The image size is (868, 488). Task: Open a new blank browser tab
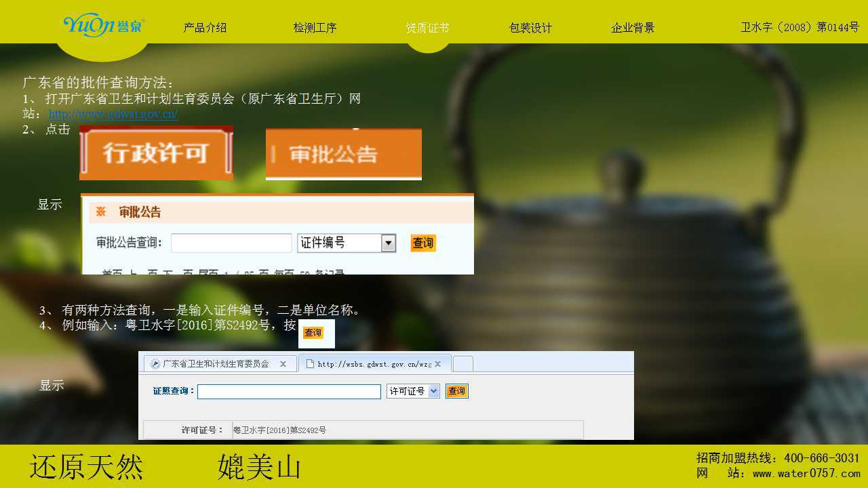pos(463,364)
